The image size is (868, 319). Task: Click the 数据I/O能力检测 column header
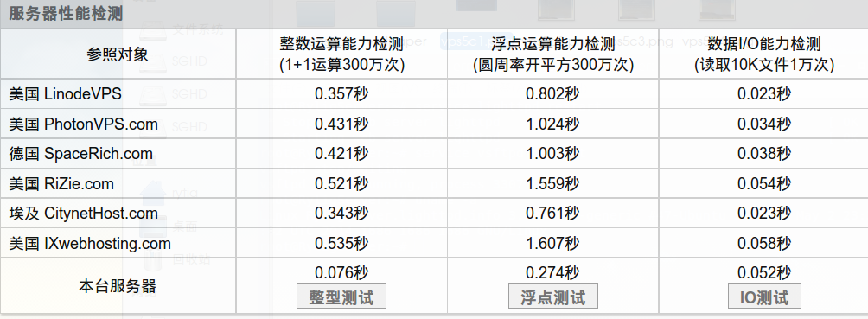coord(764,54)
